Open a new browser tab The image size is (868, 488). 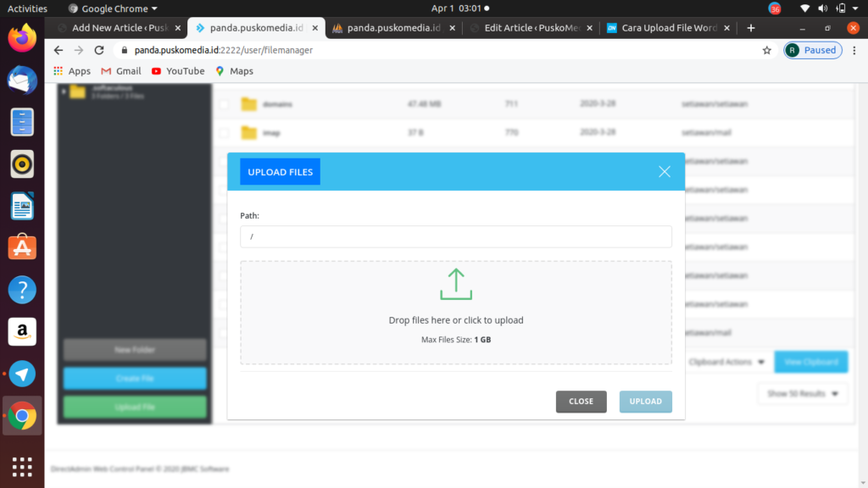click(751, 28)
